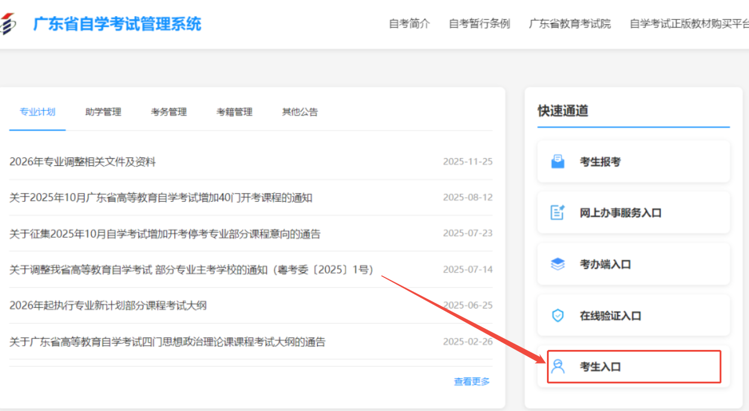Click the 考办端入口 stack icon
This screenshot has width=749, height=411.
[558, 265]
